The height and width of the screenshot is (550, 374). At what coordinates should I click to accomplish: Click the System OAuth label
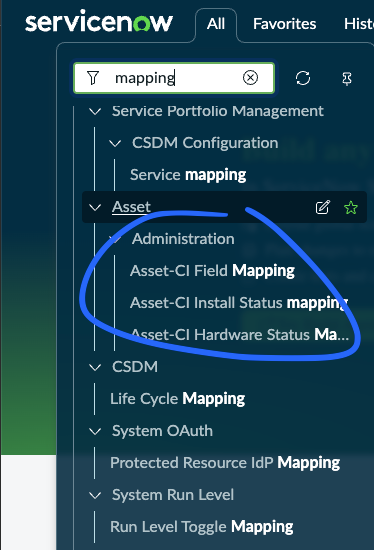(162, 431)
